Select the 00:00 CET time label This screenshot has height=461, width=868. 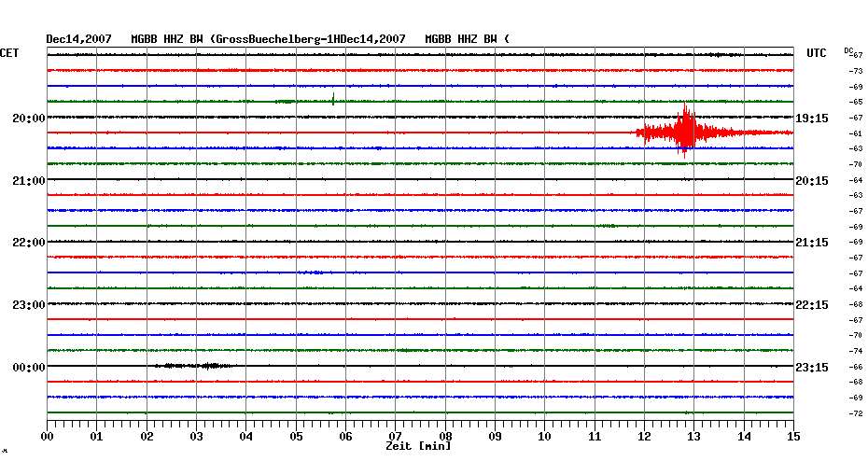[x=29, y=368]
